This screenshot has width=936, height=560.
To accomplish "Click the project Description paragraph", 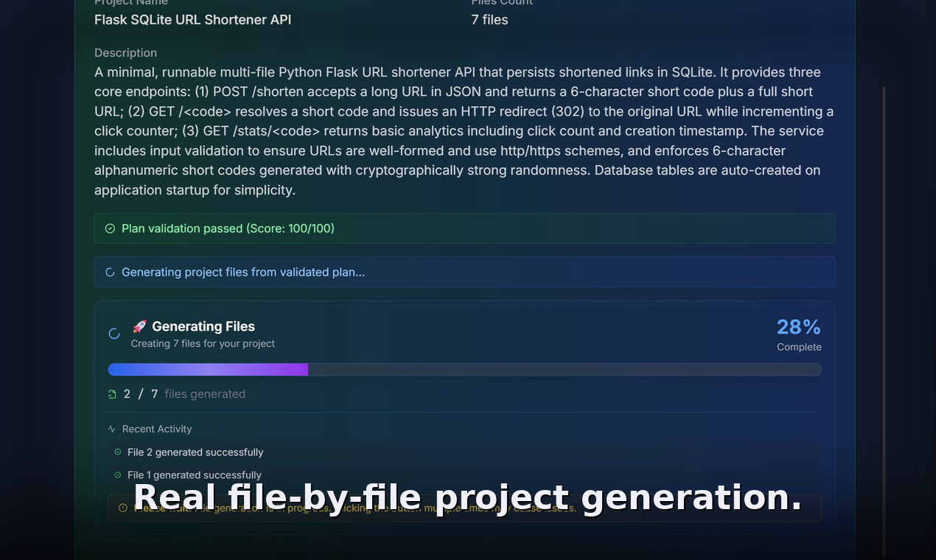I will (x=464, y=131).
